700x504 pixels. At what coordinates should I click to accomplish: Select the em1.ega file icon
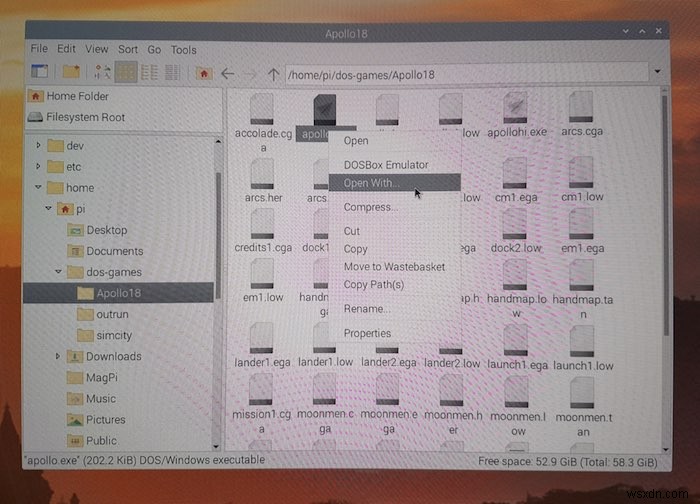click(581, 224)
